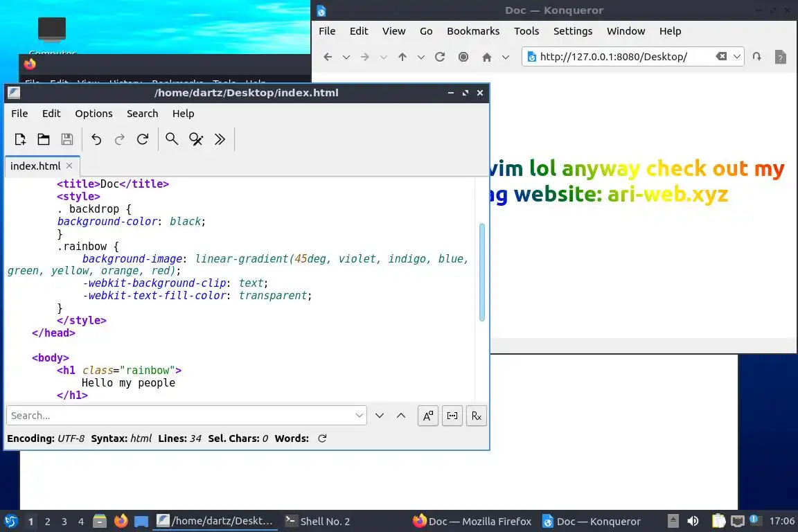This screenshot has width=798, height=532.
Task: Toggle regular expression search option
Action: pos(477,416)
